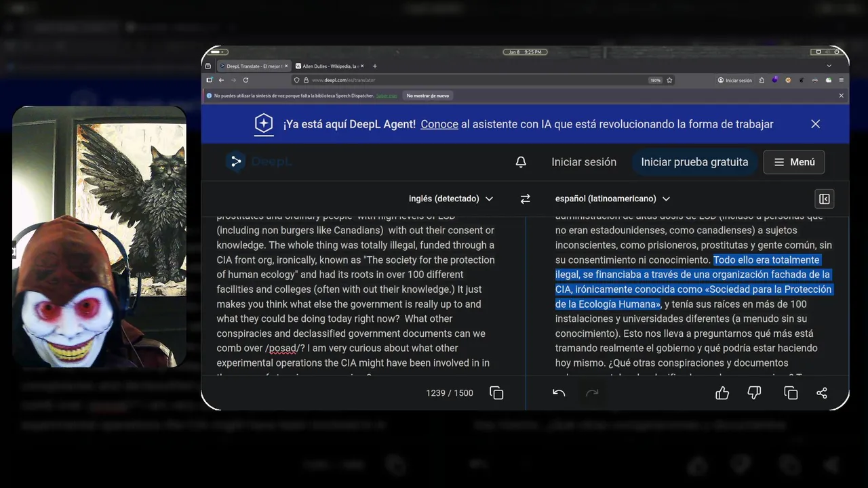Open the sidebar toggle left of back arrow
This screenshot has width=868, height=488.
point(209,80)
